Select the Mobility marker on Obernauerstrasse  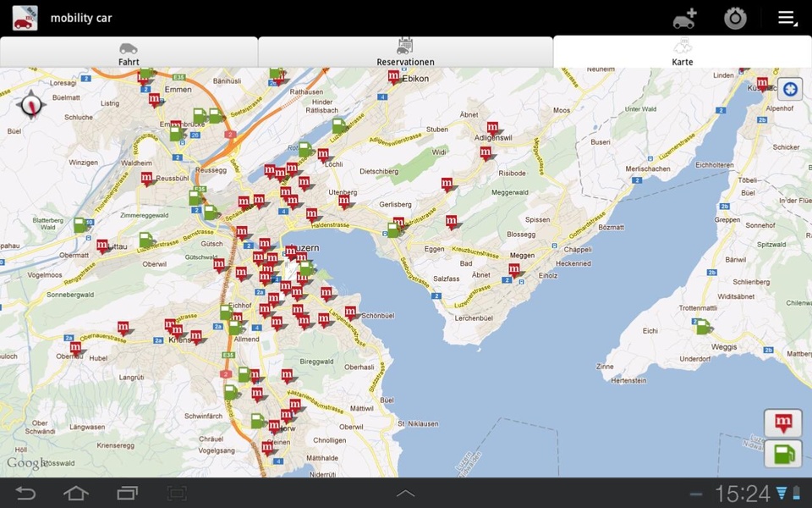[123, 329]
